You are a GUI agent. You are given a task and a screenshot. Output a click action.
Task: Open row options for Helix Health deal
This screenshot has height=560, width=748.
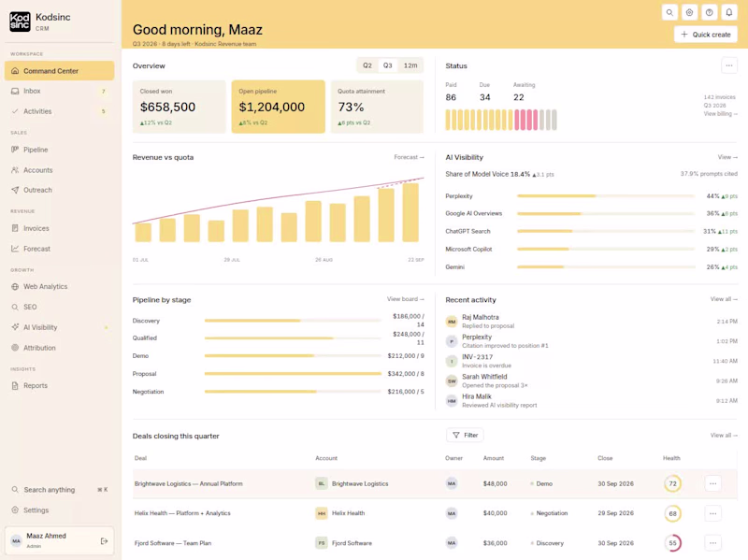712,513
